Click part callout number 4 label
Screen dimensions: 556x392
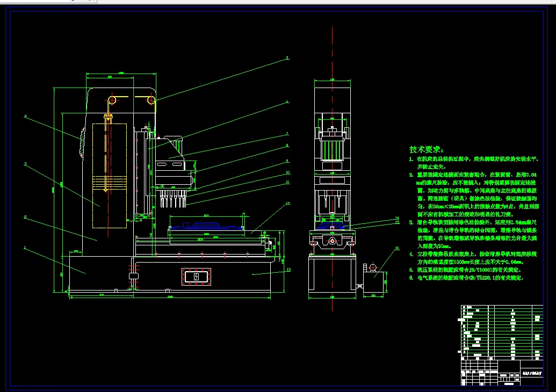25,116
